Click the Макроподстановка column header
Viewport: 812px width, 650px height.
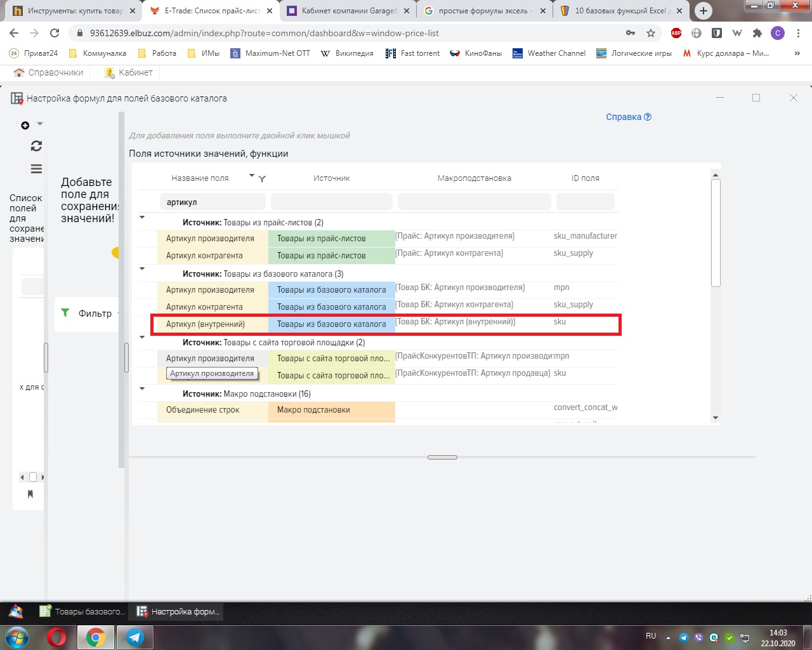click(475, 178)
